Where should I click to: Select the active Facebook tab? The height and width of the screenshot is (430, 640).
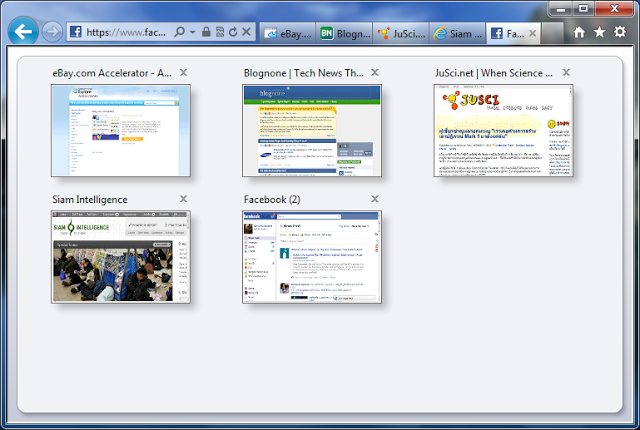pos(513,33)
